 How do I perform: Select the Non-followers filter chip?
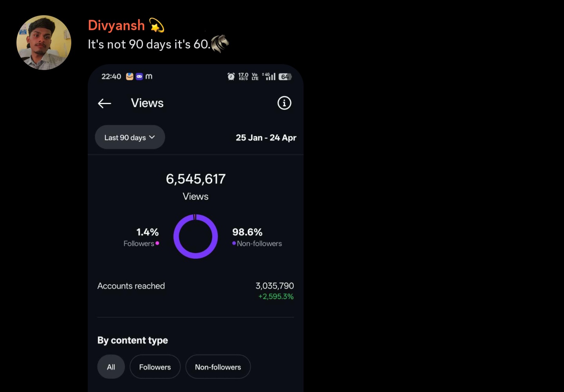(218, 367)
